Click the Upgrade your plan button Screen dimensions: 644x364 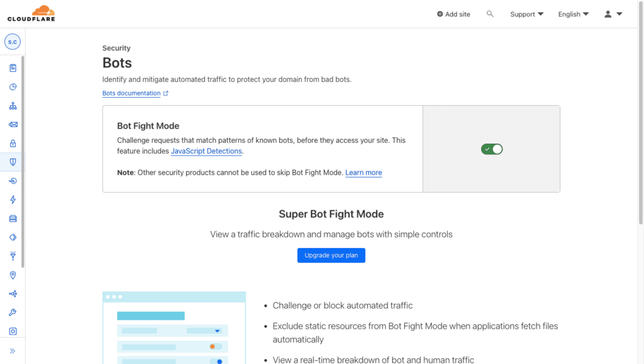point(331,255)
